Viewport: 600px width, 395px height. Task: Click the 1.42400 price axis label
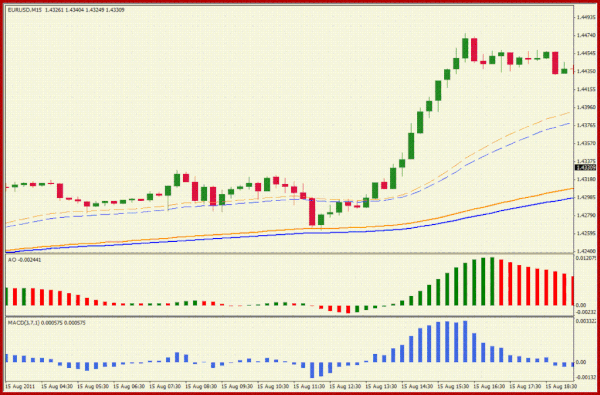585,251
